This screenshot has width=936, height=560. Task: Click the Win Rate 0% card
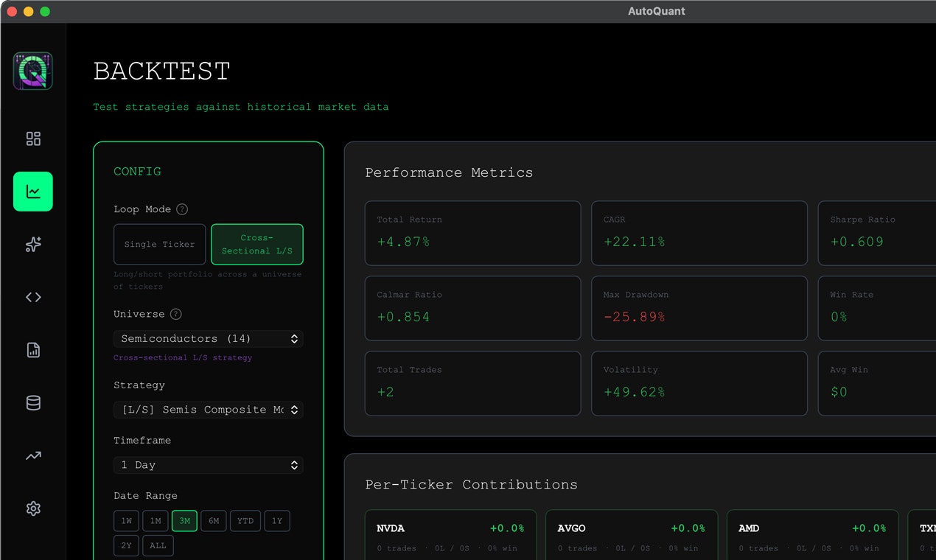[877, 308]
